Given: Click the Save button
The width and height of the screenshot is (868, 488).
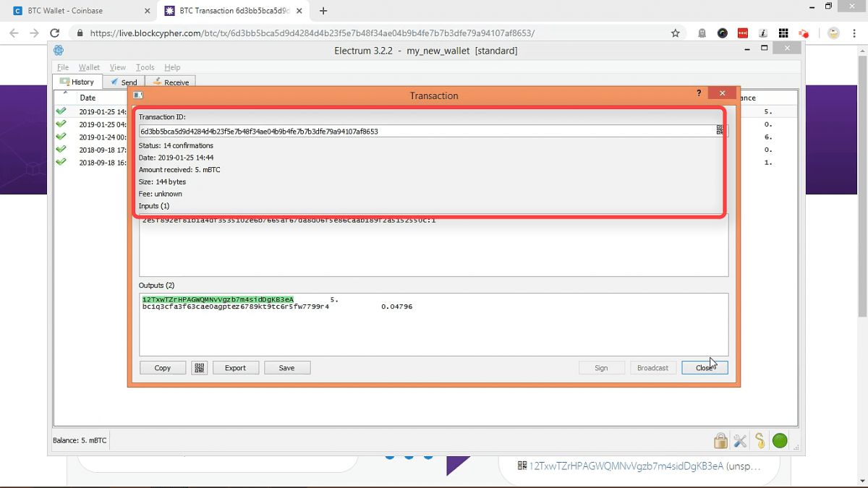Looking at the screenshot, I should [x=287, y=368].
